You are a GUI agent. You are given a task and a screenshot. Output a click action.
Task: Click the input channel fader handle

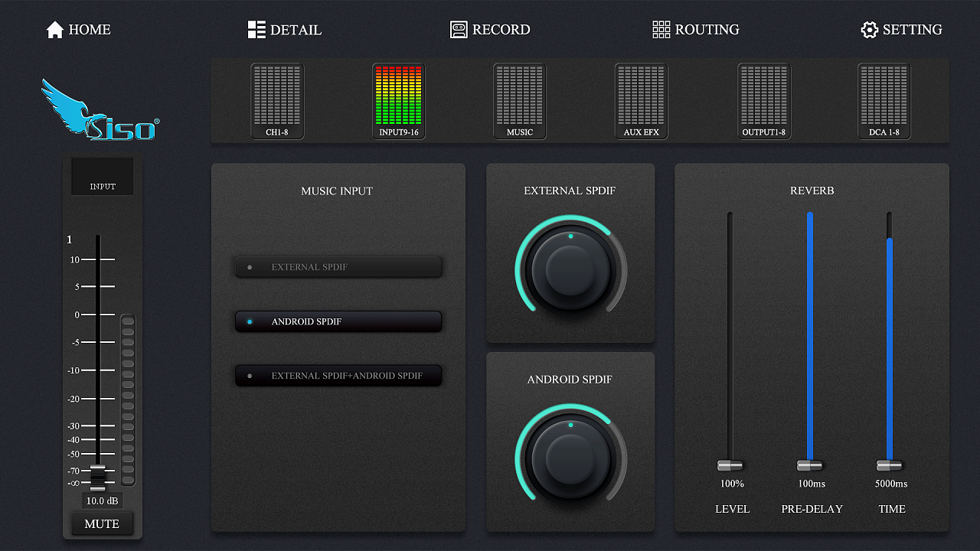(x=98, y=478)
